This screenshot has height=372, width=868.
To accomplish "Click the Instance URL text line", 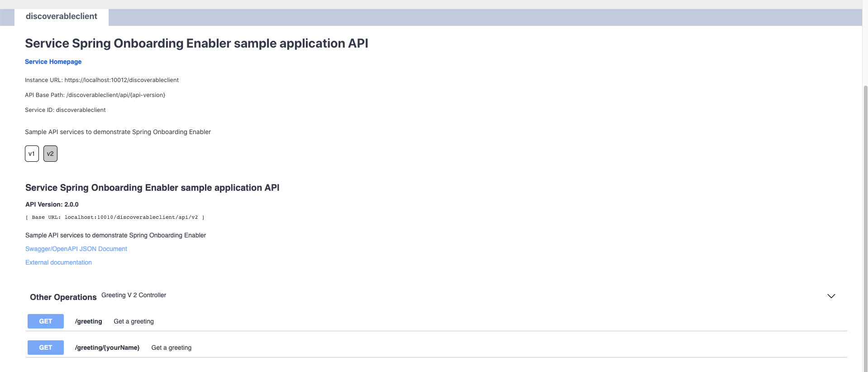I will point(102,80).
